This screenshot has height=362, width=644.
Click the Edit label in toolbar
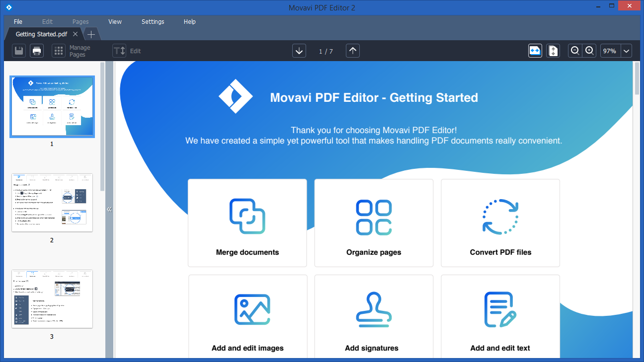[136, 51]
